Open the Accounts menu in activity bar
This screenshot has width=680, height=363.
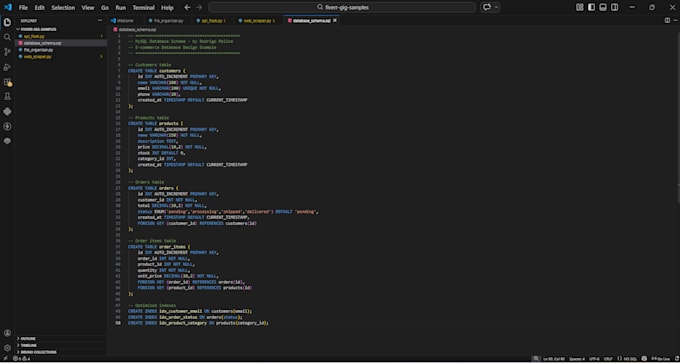(x=7, y=333)
